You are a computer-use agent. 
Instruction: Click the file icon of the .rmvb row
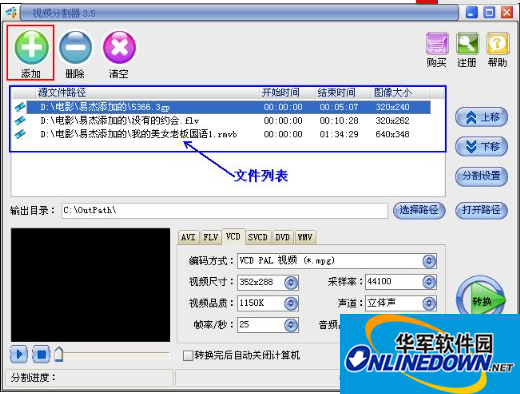pyautogui.click(x=20, y=134)
